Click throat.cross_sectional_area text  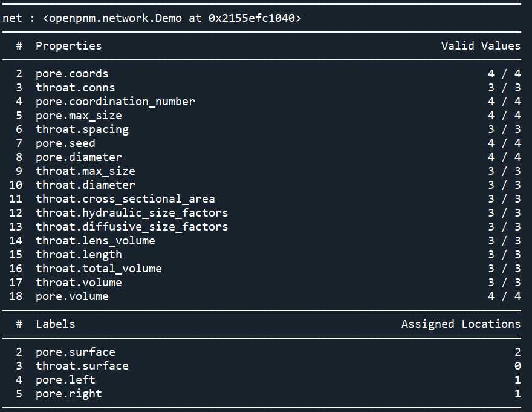[125, 199]
